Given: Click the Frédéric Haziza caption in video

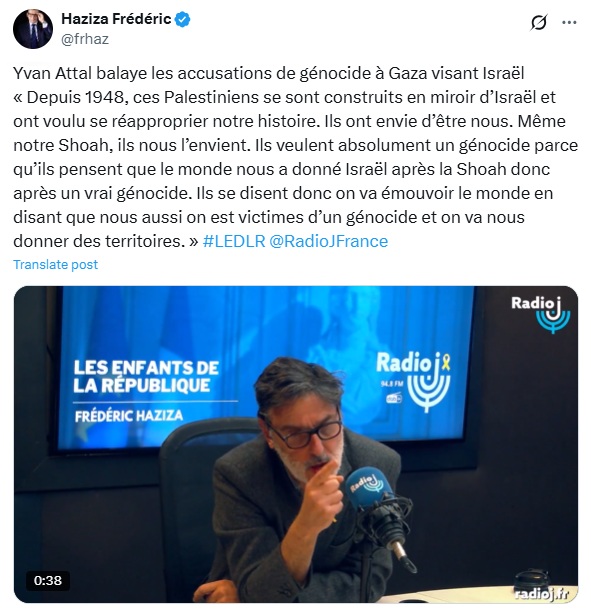Looking at the screenshot, I should pos(129,416).
